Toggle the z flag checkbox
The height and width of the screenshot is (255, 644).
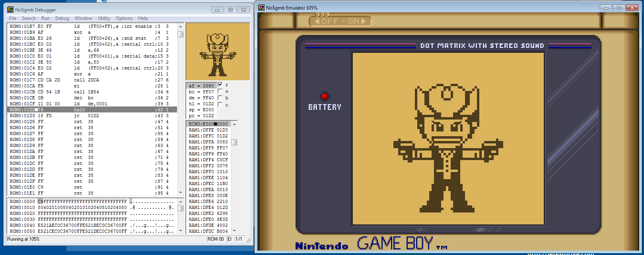tap(220, 85)
